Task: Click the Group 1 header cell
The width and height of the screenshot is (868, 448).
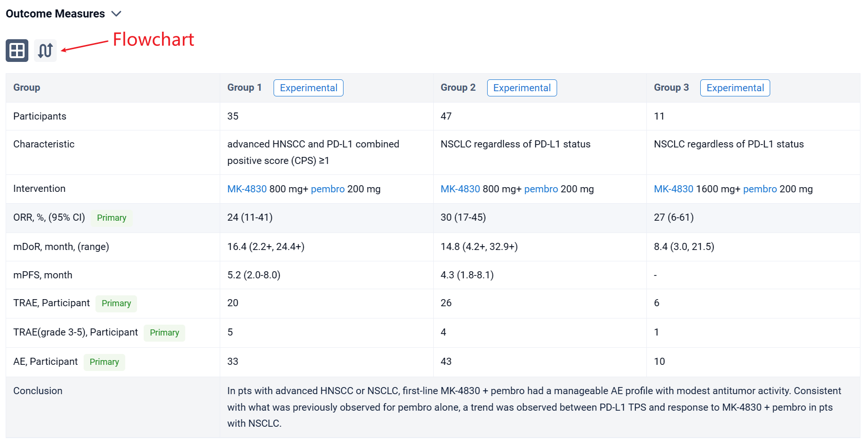Action: 244,88
